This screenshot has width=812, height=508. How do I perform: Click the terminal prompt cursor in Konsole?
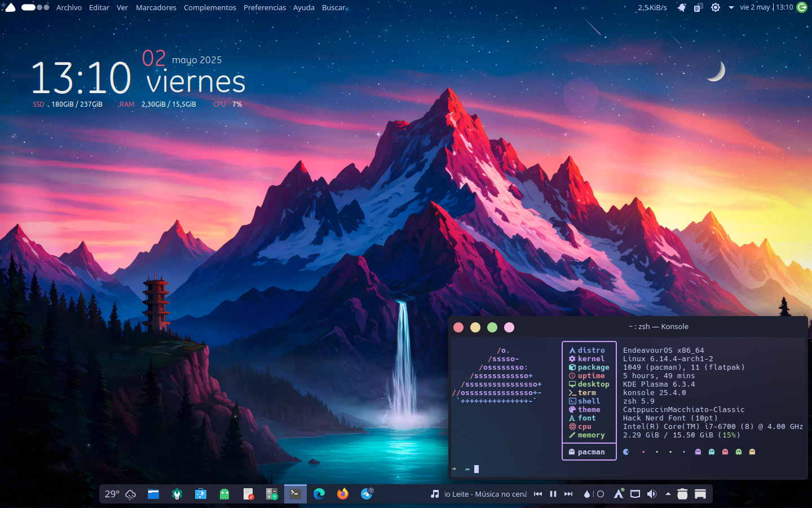476,469
